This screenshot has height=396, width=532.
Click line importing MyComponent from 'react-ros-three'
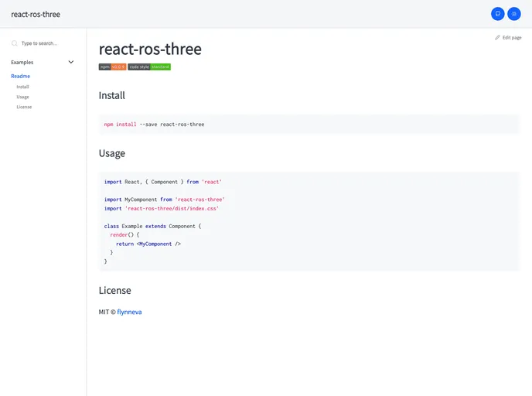(164, 200)
